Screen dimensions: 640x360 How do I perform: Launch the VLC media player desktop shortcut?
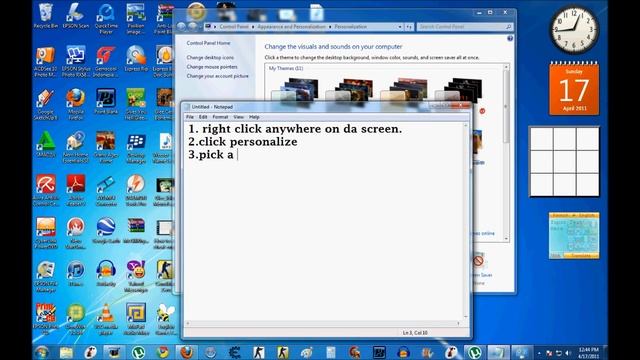pyautogui.click(x=106, y=319)
